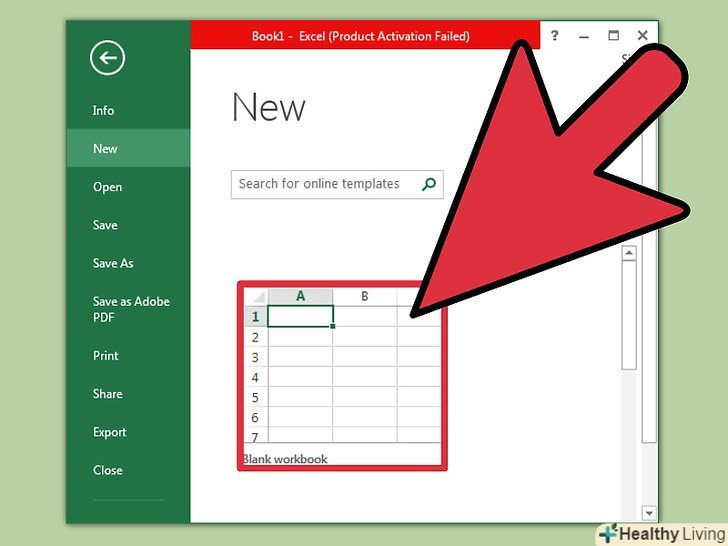The image size is (728, 546).
Task: Open the Help question mark icon
Action: 554,36
